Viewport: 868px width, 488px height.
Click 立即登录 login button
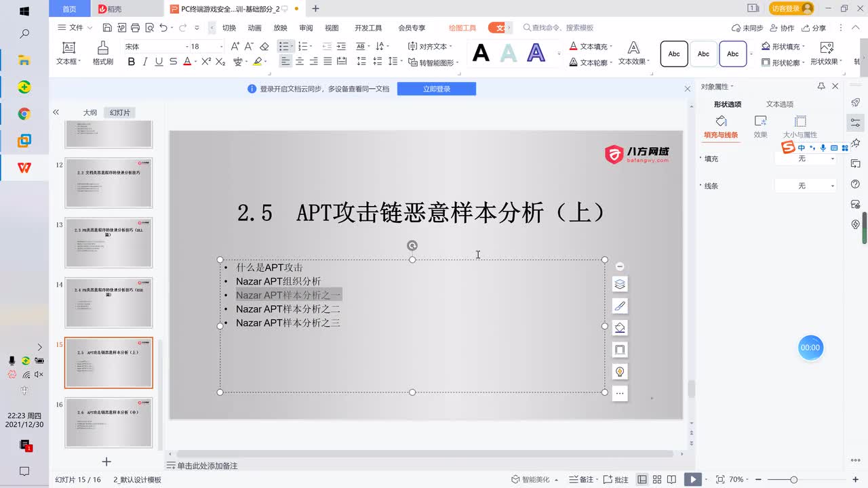[x=437, y=89]
